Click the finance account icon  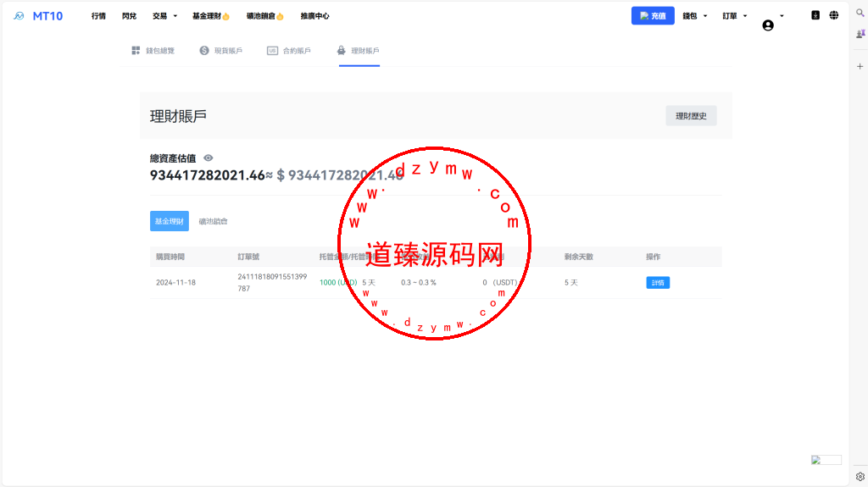pyautogui.click(x=341, y=50)
